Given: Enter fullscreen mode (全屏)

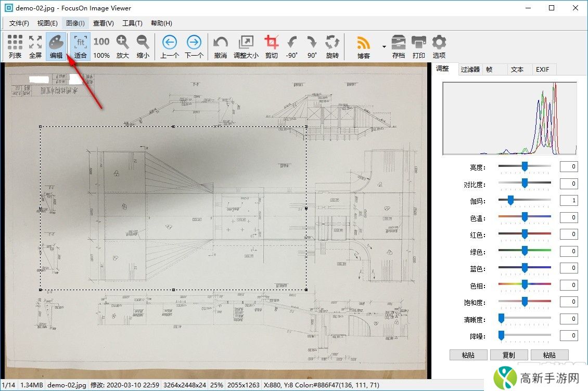Looking at the screenshot, I should click(x=35, y=46).
